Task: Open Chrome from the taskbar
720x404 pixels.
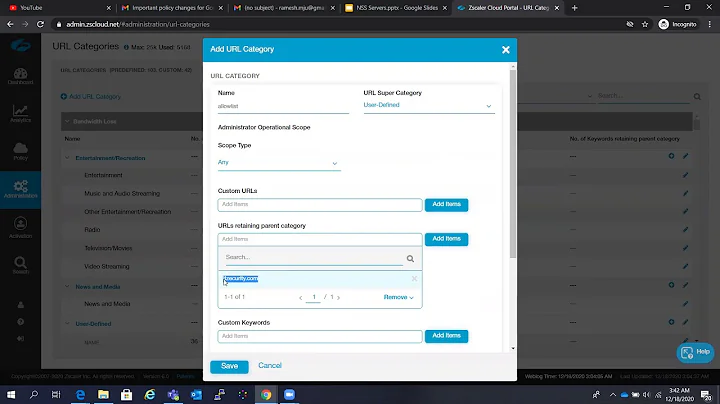Action: (x=266, y=394)
